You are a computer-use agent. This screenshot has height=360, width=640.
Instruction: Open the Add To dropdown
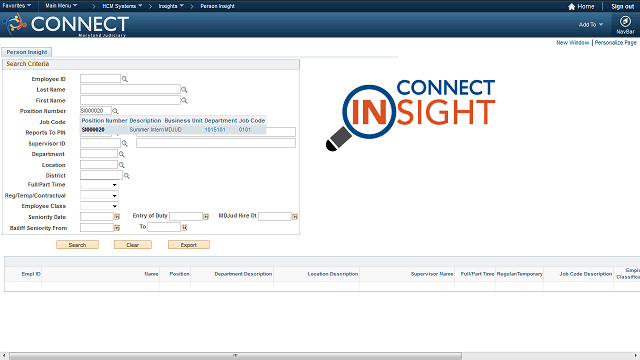pyautogui.click(x=591, y=24)
